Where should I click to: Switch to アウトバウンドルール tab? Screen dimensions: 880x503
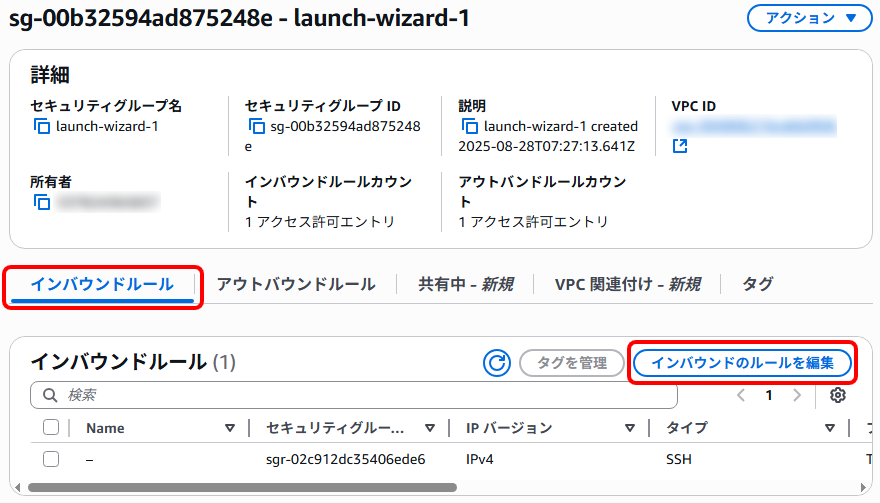tap(296, 284)
